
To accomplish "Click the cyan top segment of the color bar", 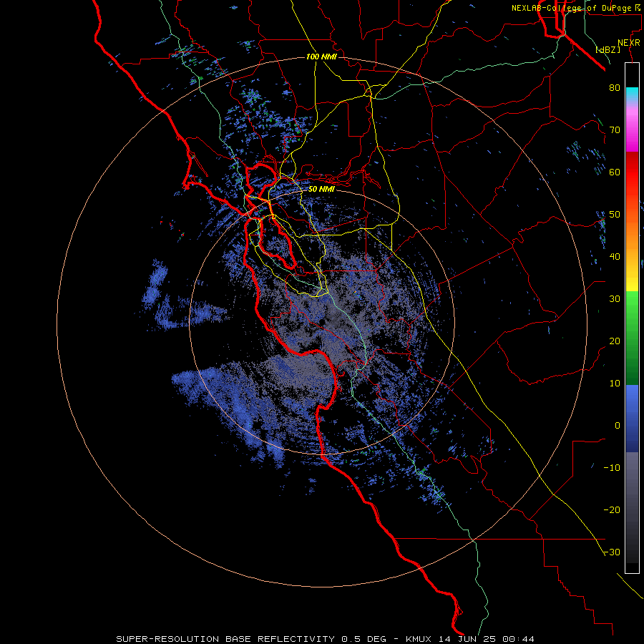I will [632, 92].
